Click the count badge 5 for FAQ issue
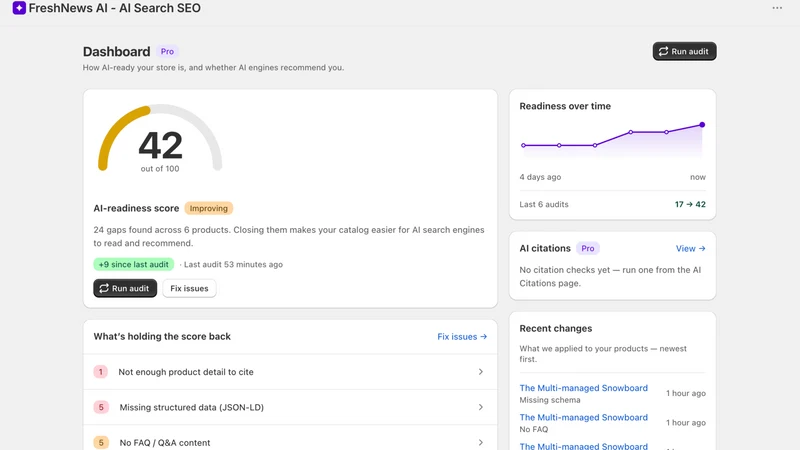The image size is (800, 450). [101, 442]
